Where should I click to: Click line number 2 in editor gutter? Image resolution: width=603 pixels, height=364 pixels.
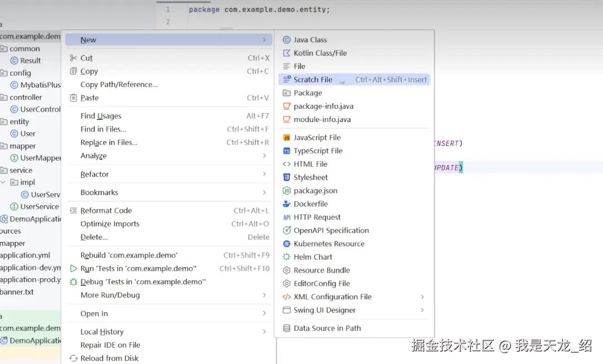pos(168,22)
